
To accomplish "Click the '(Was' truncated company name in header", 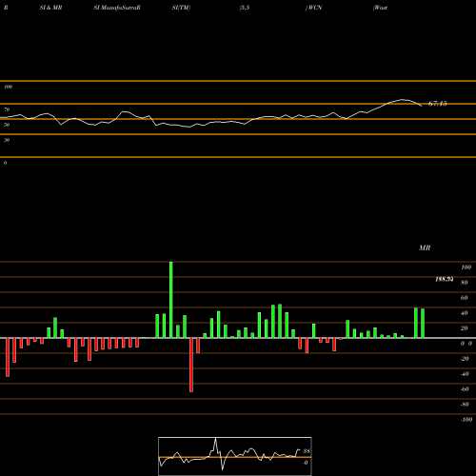I will (x=381, y=8).
